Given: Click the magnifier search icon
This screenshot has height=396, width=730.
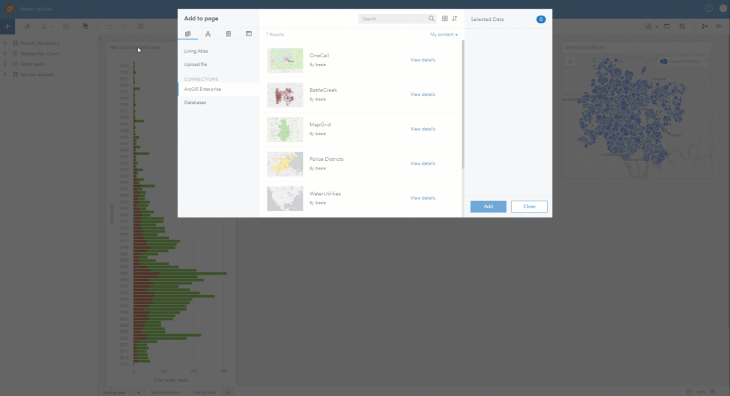Looking at the screenshot, I should 431,19.
